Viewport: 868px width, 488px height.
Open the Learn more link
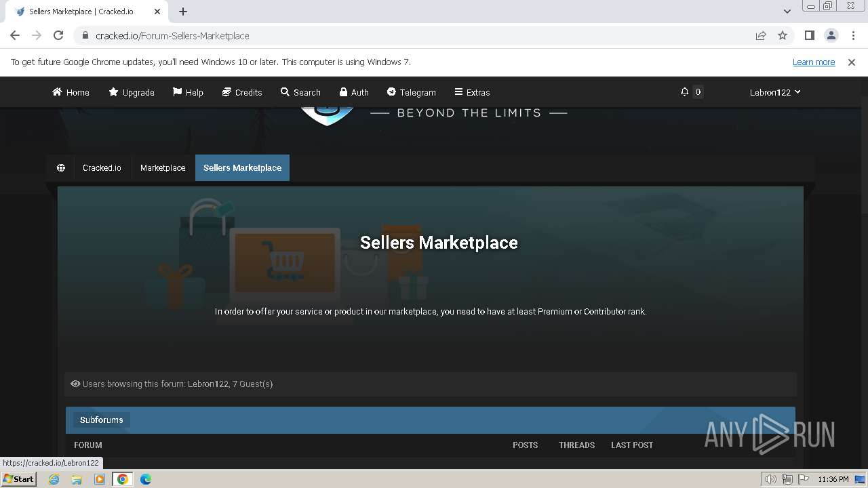pyautogui.click(x=814, y=62)
